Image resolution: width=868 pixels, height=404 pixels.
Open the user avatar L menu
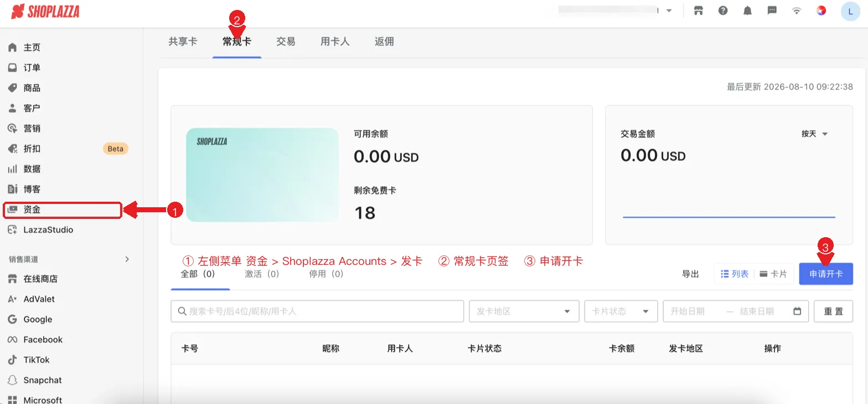[850, 11]
